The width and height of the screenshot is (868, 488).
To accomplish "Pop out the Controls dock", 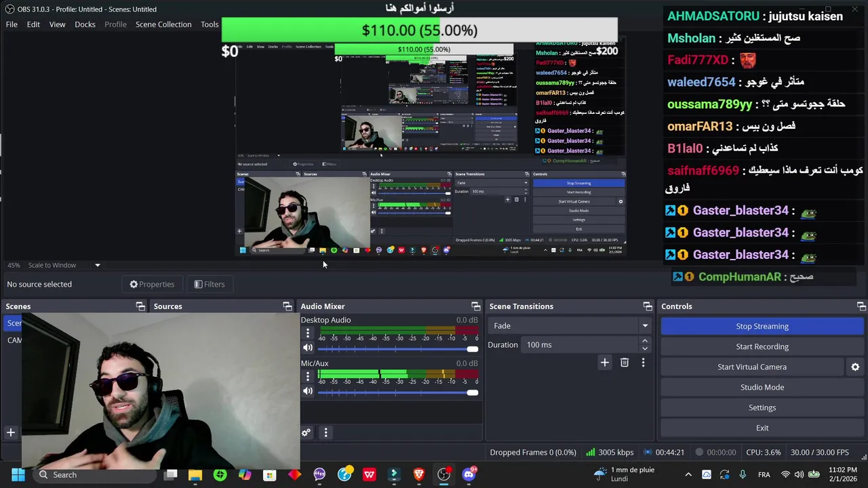I will (861, 306).
